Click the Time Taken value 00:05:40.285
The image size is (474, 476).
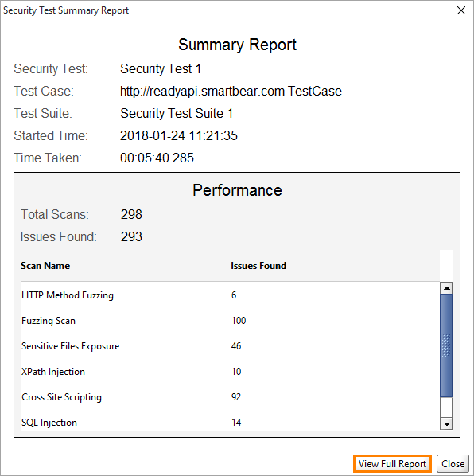tap(157, 158)
